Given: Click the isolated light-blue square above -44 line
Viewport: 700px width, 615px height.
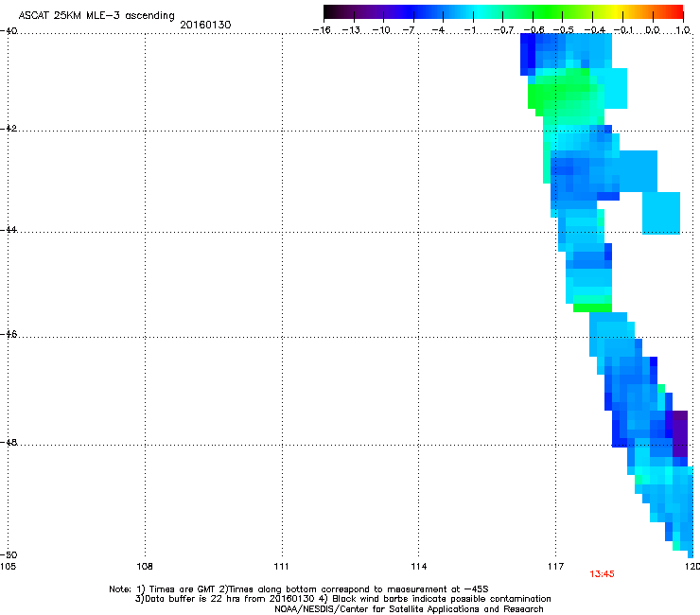Looking at the screenshot, I should (660, 213).
